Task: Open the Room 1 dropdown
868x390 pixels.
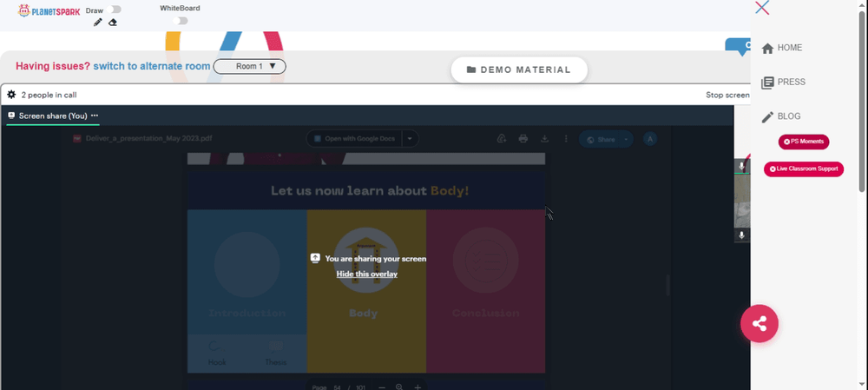Action: point(250,67)
